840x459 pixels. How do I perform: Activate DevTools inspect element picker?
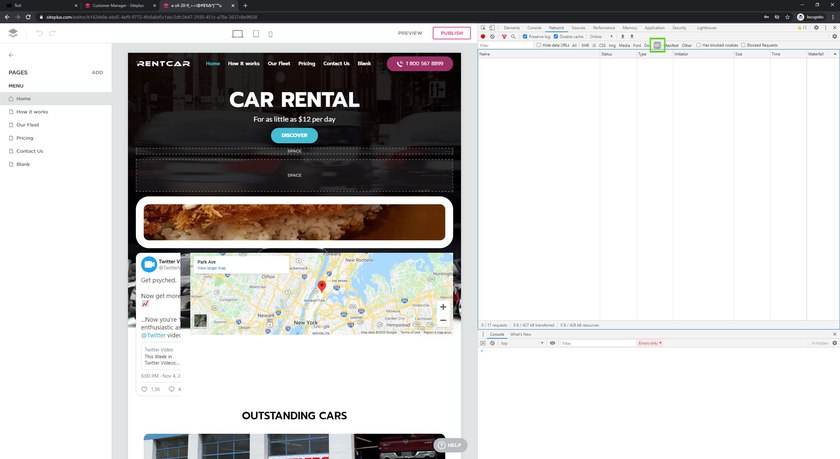click(x=483, y=28)
